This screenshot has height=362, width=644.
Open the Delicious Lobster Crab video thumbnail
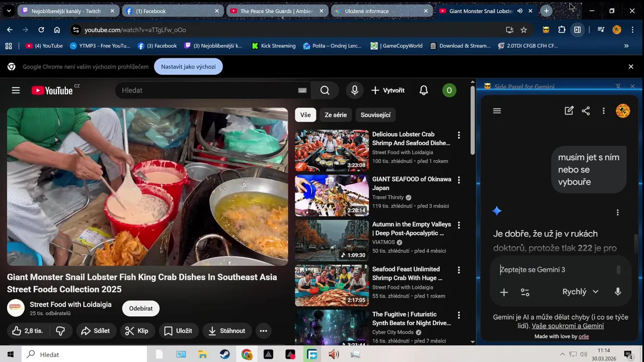[332, 150]
